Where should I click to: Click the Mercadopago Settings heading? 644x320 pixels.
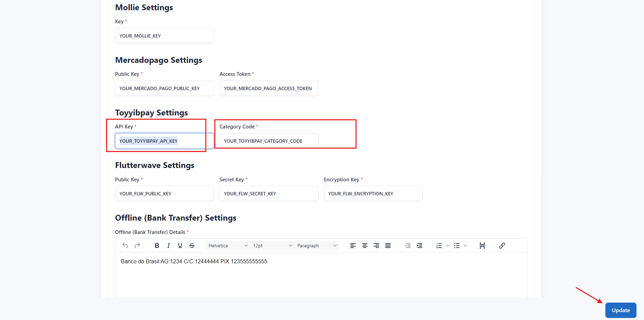pyautogui.click(x=159, y=60)
